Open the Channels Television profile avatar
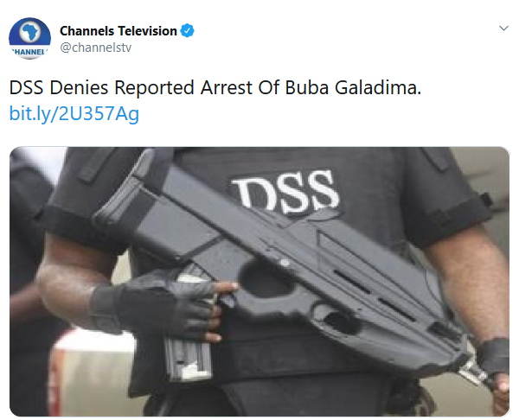 click(29, 38)
